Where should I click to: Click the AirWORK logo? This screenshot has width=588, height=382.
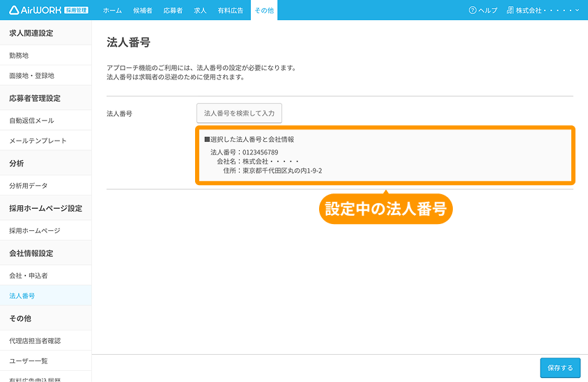click(x=48, y=10)
